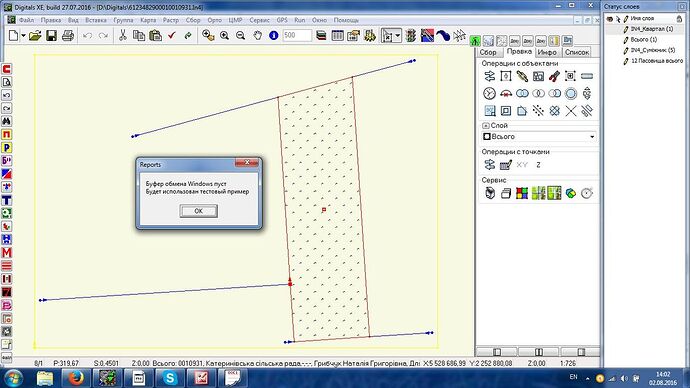Viewport: 690px width, 388px height.
Task: Click the green running figure icon
Action: [x=475, y=41]
